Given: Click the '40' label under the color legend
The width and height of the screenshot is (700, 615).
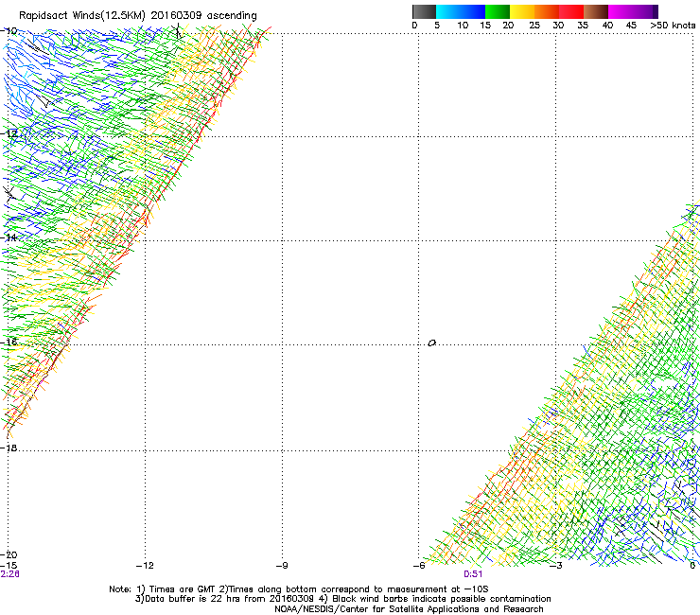Looking at the screenshot, I should pyautogui.click(x=607, y=25).
